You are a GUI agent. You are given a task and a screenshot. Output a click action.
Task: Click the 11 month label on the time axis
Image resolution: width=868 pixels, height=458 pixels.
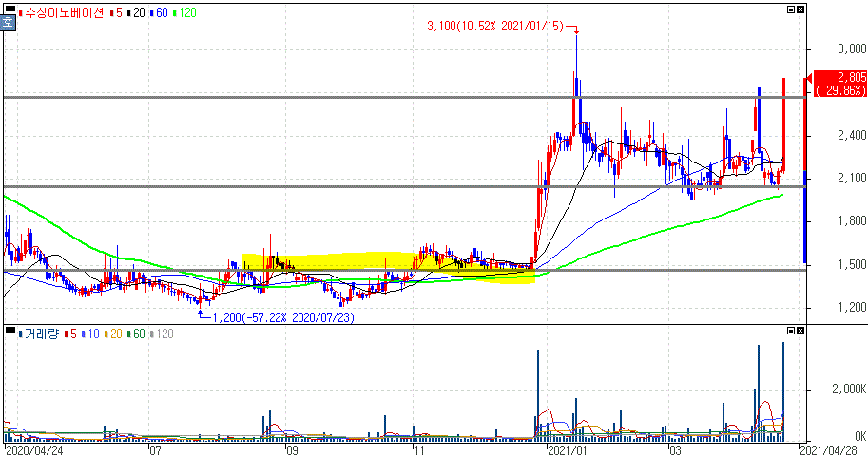click(420, 450)
